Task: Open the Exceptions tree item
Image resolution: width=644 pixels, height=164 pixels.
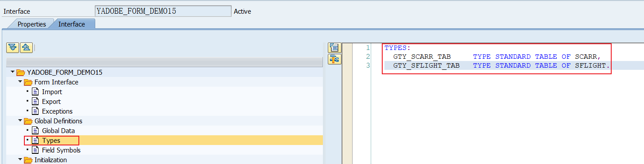Action: 57,111
